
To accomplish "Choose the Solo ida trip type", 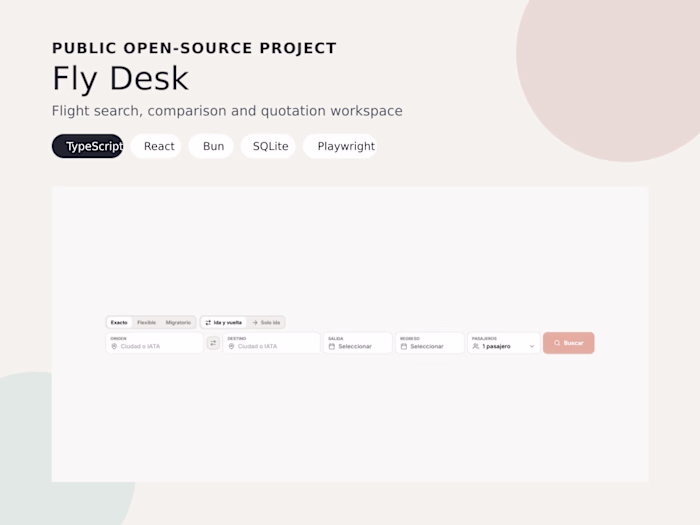I will click(266, 322).
